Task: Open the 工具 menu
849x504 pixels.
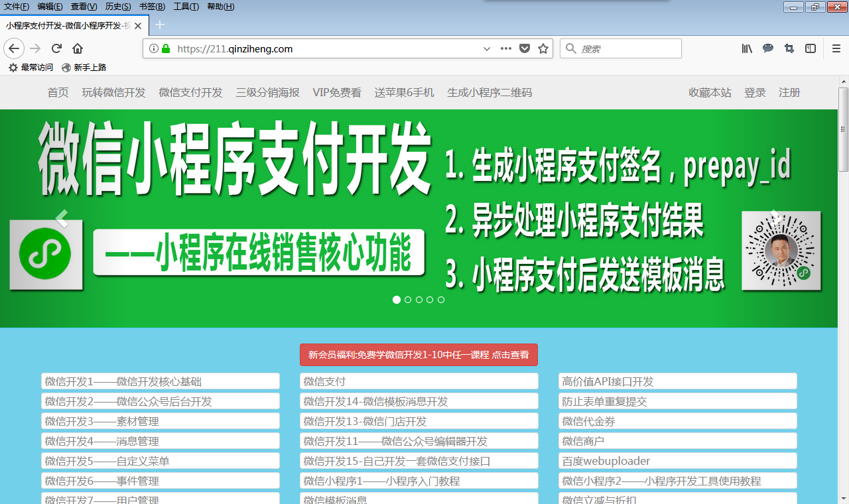Action: [x=186, y=7]
